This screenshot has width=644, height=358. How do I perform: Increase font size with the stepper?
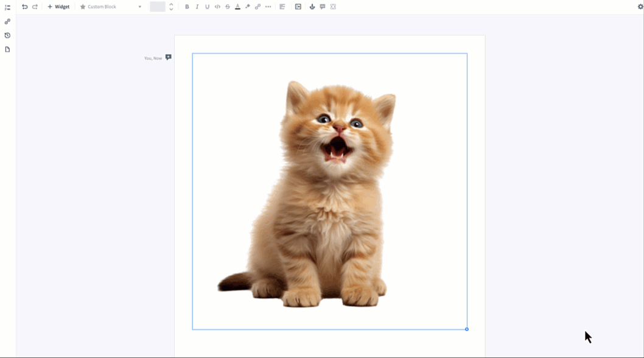170,4
